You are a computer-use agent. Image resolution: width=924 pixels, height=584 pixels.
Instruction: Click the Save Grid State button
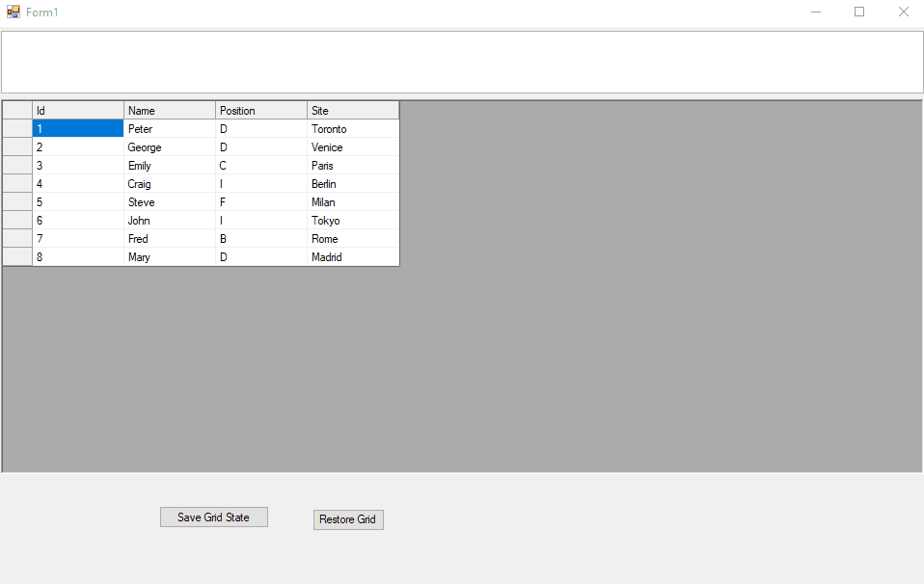[214, 517]
